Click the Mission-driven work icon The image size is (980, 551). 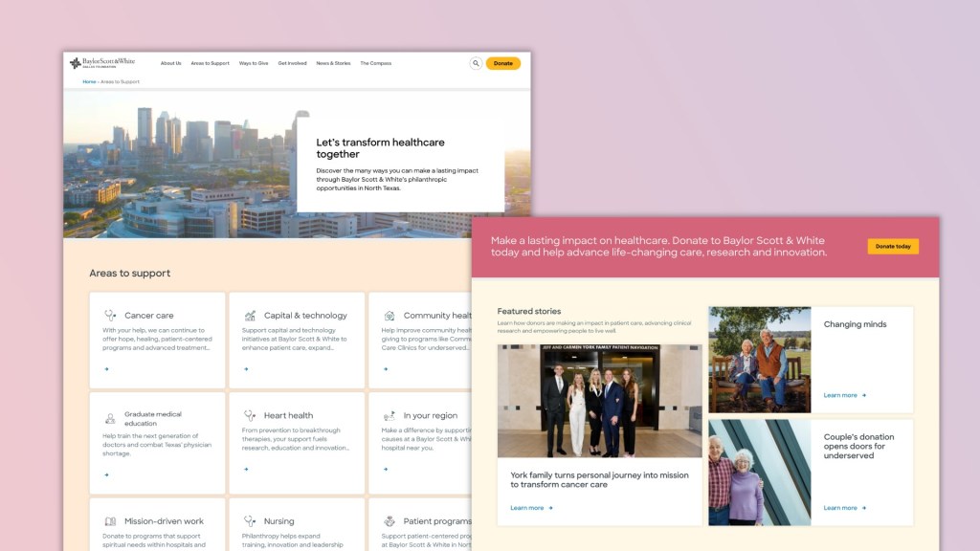coord(110,521)
